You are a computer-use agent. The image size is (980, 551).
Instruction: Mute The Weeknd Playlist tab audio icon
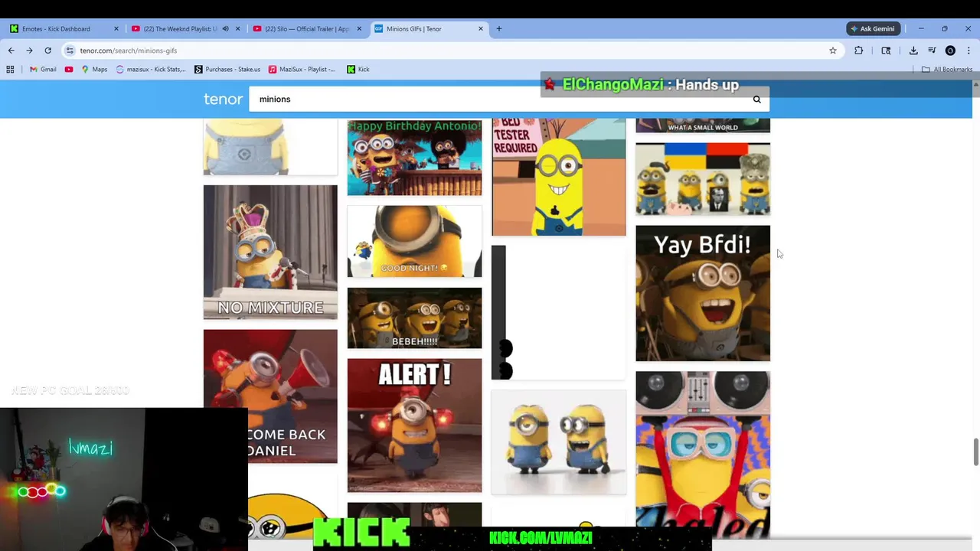tap(225, 29)
